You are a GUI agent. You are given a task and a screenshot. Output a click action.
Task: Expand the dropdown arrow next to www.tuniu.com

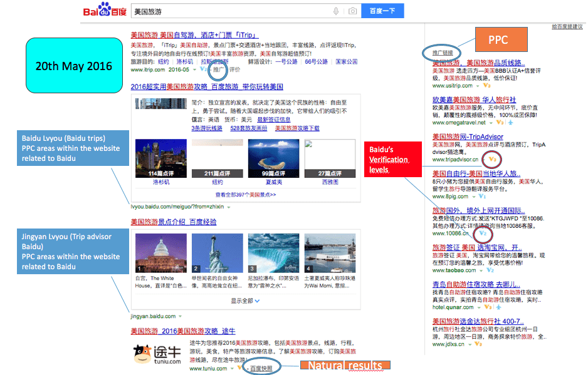tap(231, 369)
